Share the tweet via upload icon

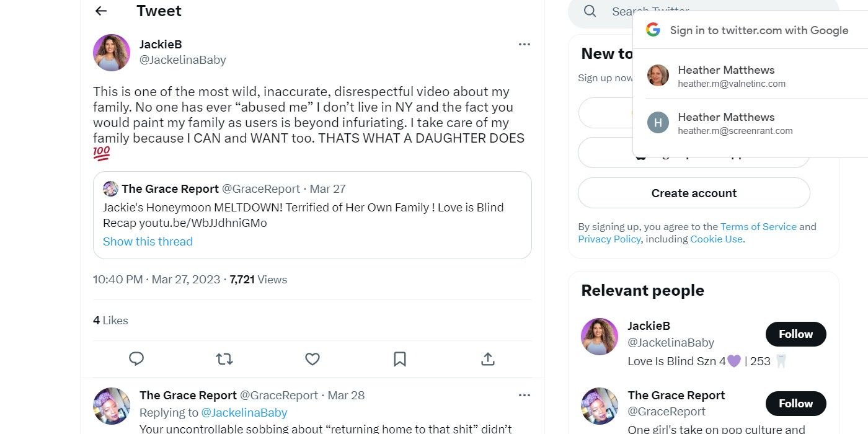click(x=488, y=359)
